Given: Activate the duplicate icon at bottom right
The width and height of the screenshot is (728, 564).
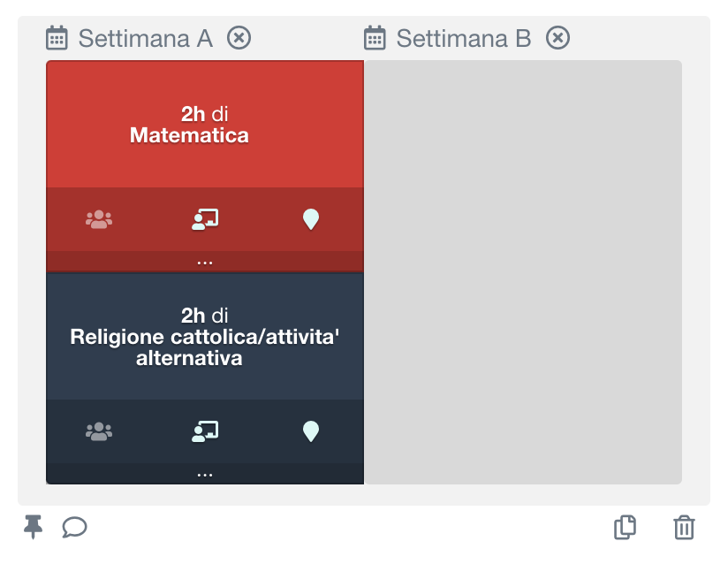Looking at the screenshot, I should [625, 528].
